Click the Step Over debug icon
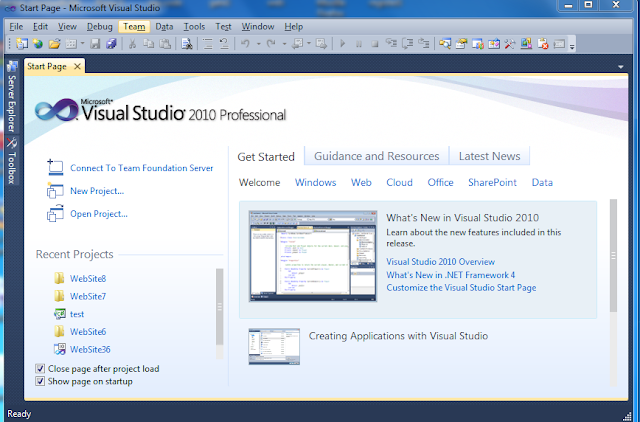The image size is (640, 422). click(x=407, y=44)
